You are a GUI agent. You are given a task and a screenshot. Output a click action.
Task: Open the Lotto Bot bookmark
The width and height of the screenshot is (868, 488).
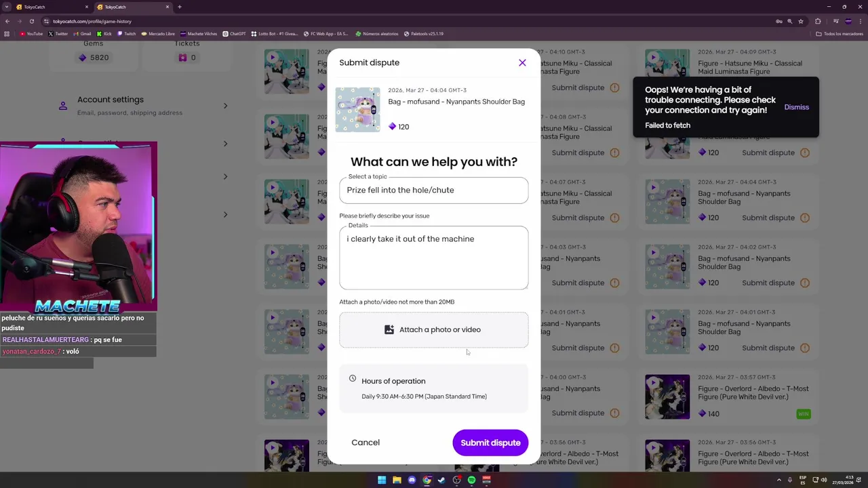point(275,33)
